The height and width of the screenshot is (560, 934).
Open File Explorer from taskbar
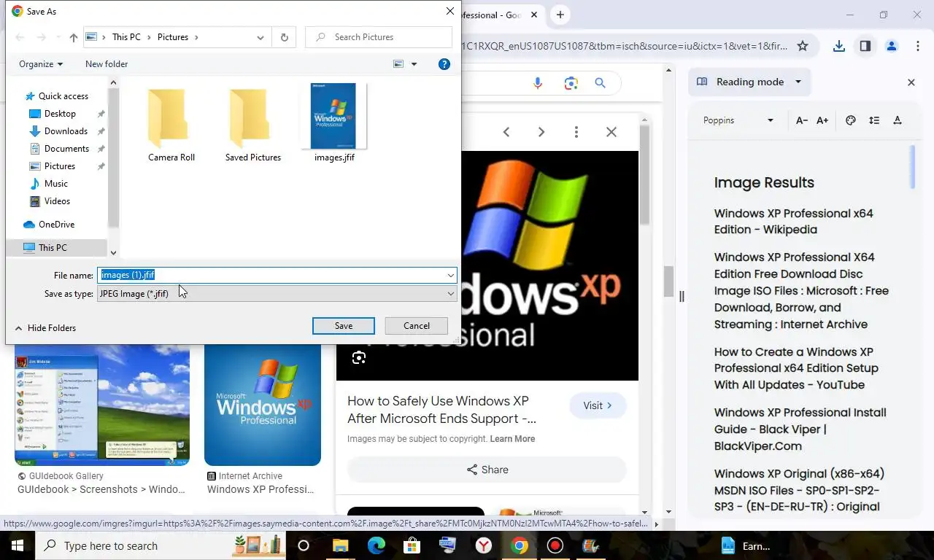(x=340, y=545)
